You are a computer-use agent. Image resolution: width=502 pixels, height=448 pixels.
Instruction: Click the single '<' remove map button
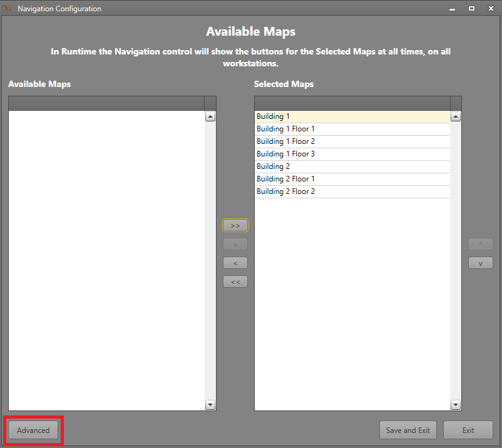pos(235,263)
